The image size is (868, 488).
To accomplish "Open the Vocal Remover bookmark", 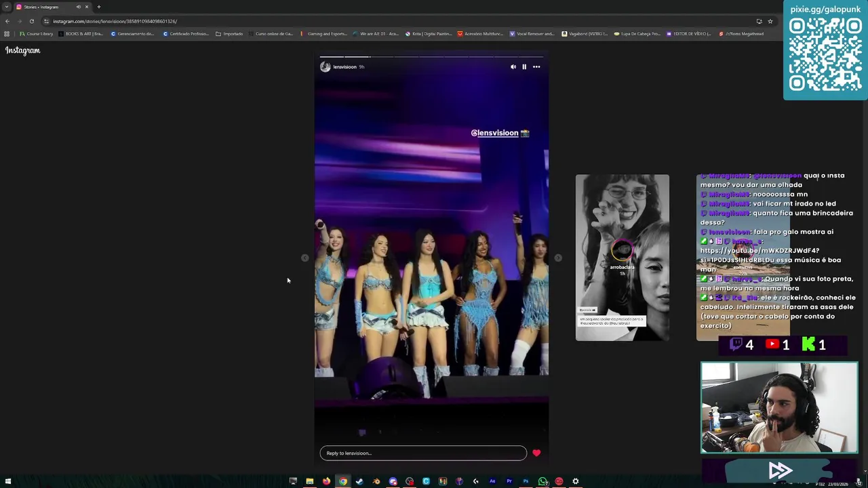I will coord(532,34).
